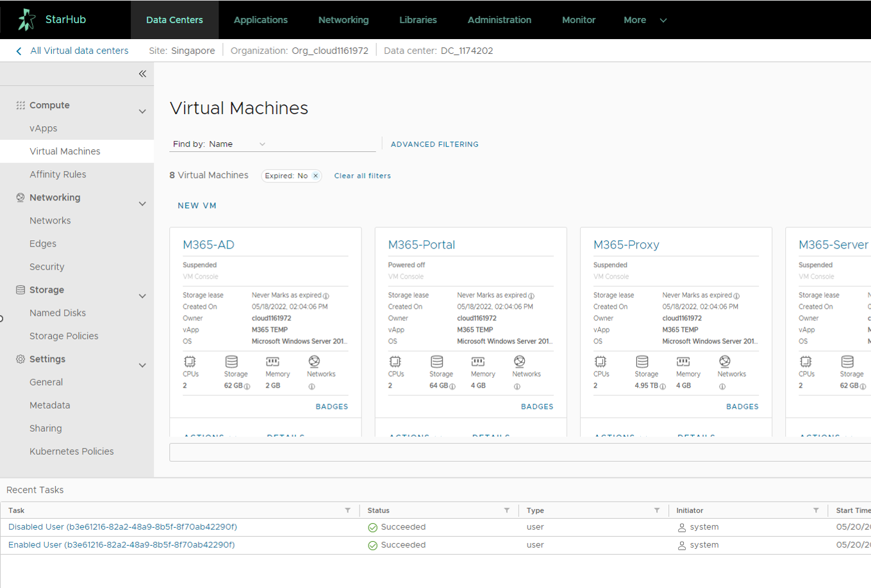Open the Networking top menu tab
This screenshot has width=871, height=588.
(x=343, y=20)
